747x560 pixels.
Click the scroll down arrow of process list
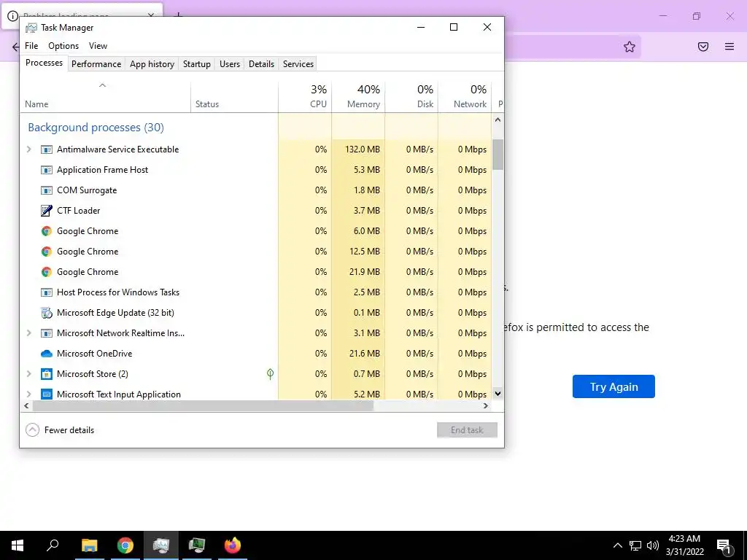pyautogui.click(x=498, y=393)
